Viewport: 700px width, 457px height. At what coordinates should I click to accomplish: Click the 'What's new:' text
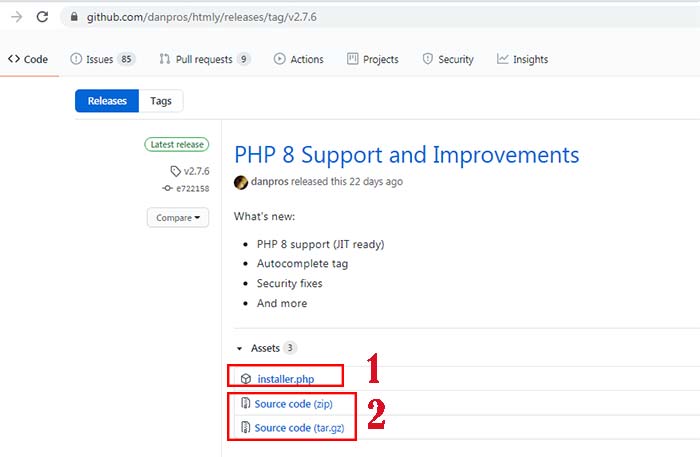point(264,216)
